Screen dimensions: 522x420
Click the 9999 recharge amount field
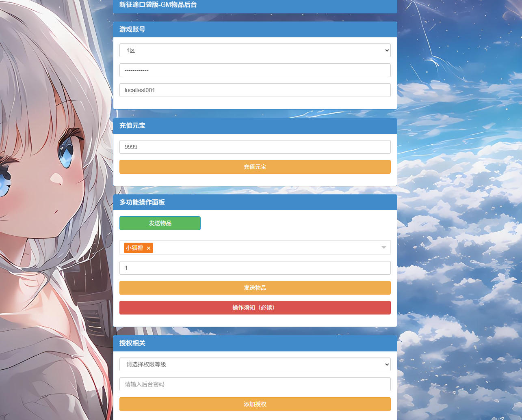point(255,147)
